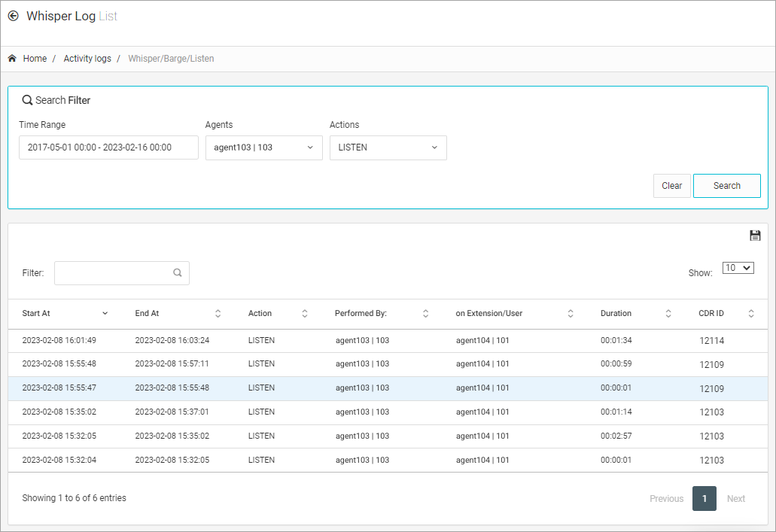Sort by CDR ID column arrows

tap(750, 313)
